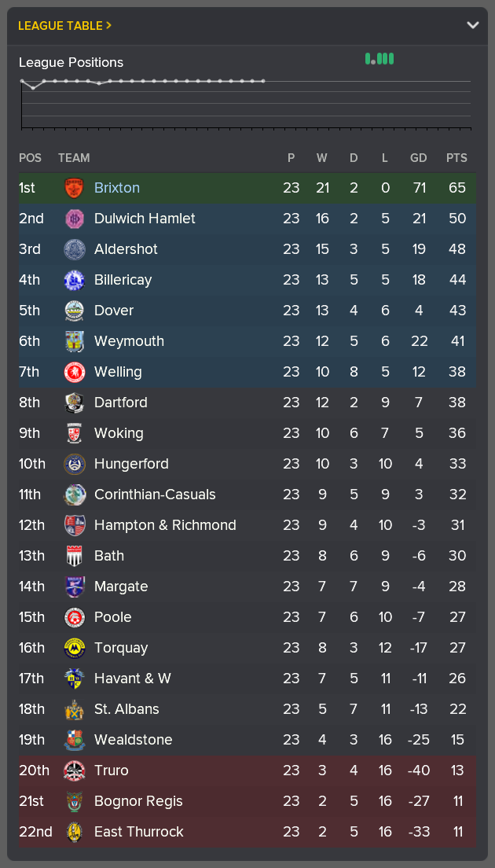
Task: Click the green form indicator icon
Action: click(x=379, y=58)
